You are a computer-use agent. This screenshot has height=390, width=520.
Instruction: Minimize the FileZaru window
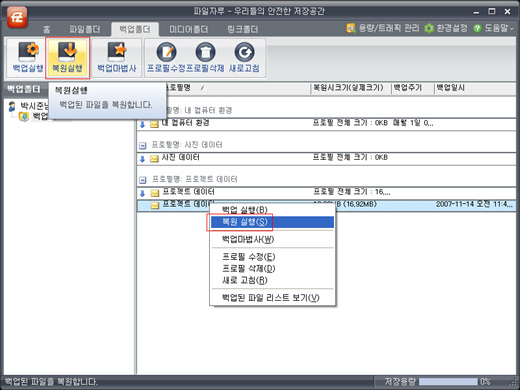[476, 12]
